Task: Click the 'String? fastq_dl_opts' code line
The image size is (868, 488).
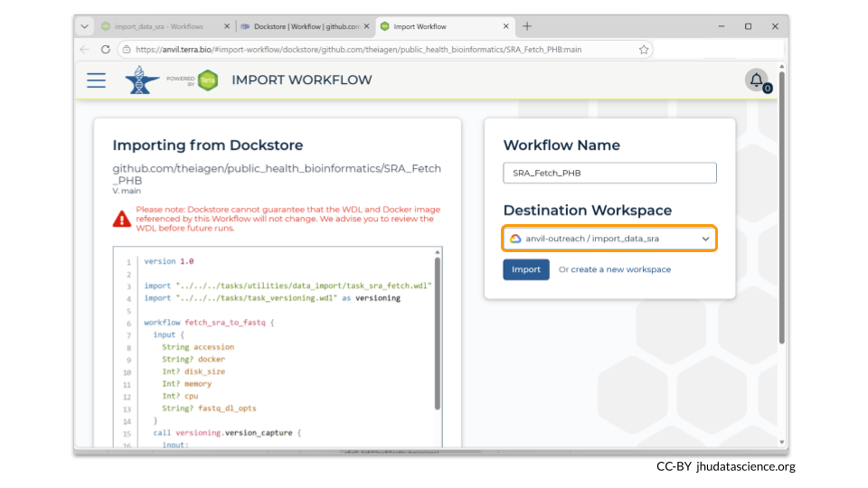Action: [x=209, y=408]
